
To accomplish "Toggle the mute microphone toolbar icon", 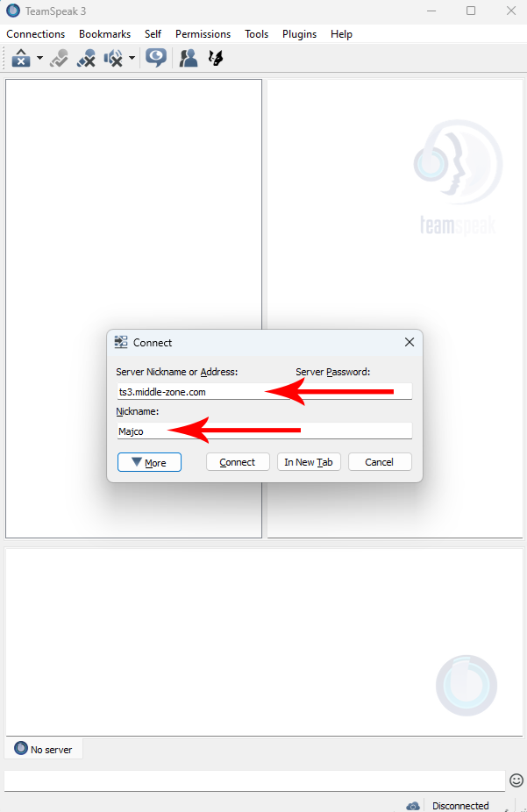I will pos(86,58).
